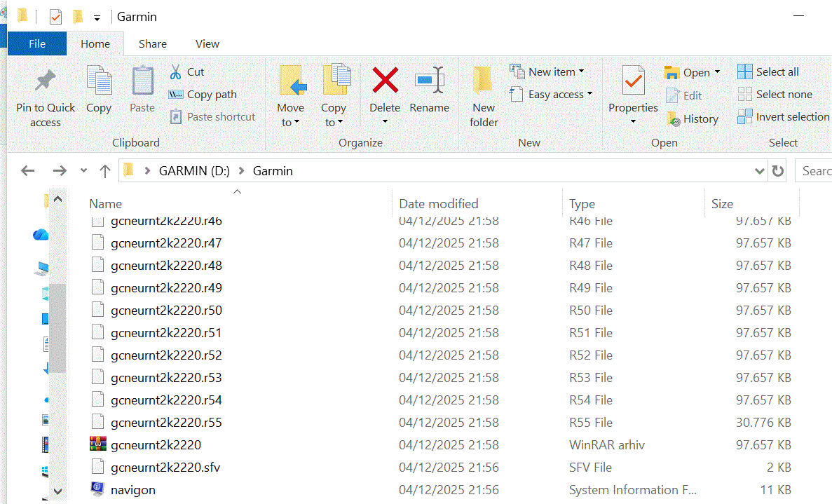Image resolution: width=832 pixels, height=504 pixels.
Task: Click the Cut scissors icon
Action: tap(176, 71)
